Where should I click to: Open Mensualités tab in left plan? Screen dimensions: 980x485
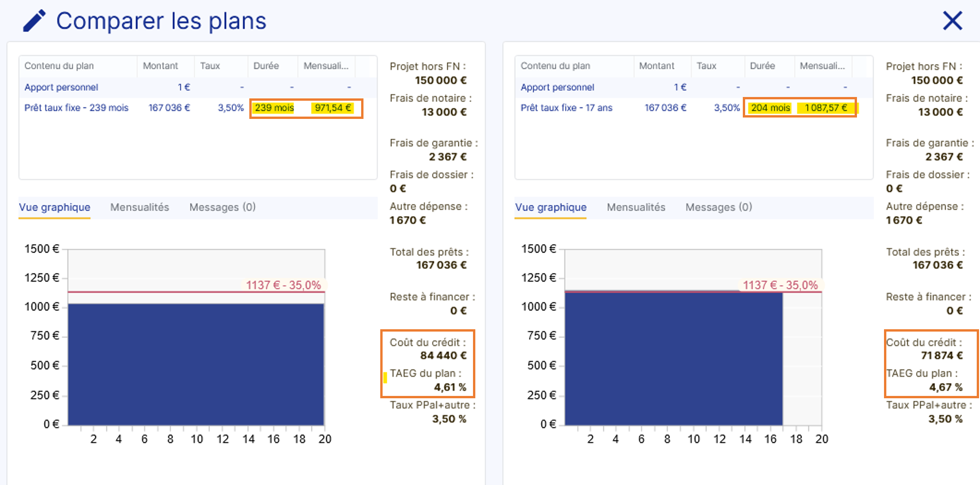point(139,207)
